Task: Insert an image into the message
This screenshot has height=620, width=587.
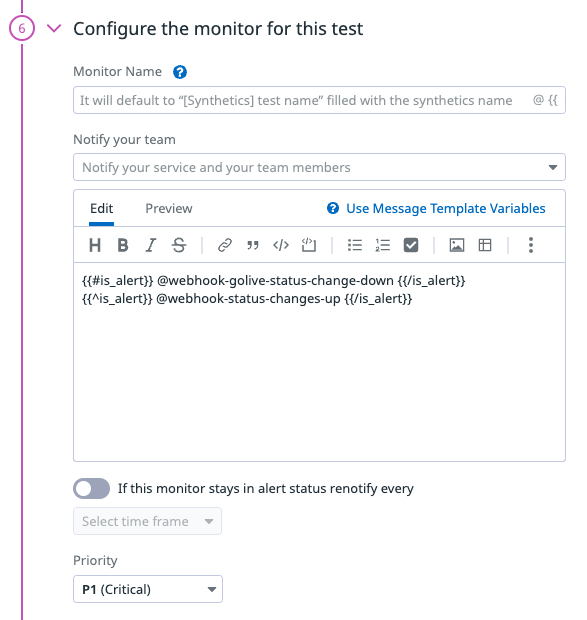Action: (457, 245)
